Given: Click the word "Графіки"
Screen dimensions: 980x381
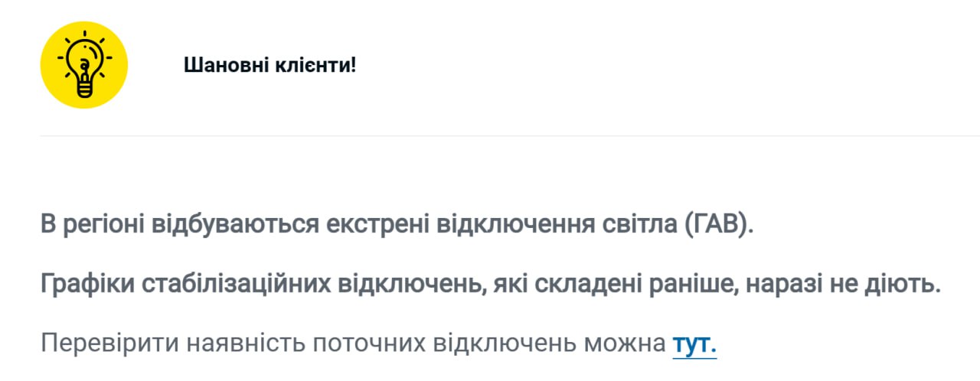Looking at the screenshot, I should 87,285.
